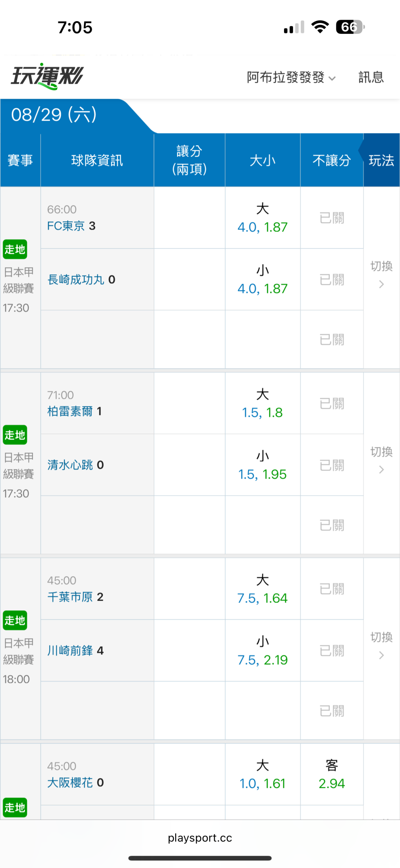The image size is (400, 868).
Task: Tap 走地 badge for 千葉市原 match
Action: pyautogui.click(x=15, y=620)
